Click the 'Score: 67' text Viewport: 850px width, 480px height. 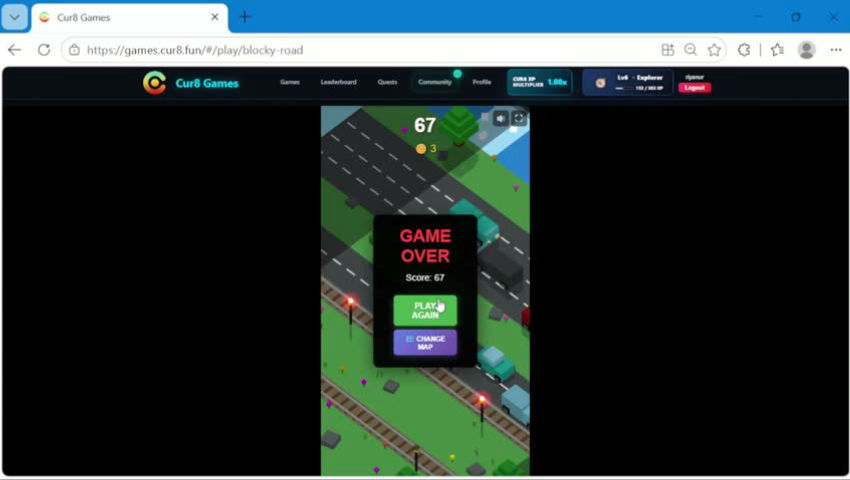click(425, 277)
